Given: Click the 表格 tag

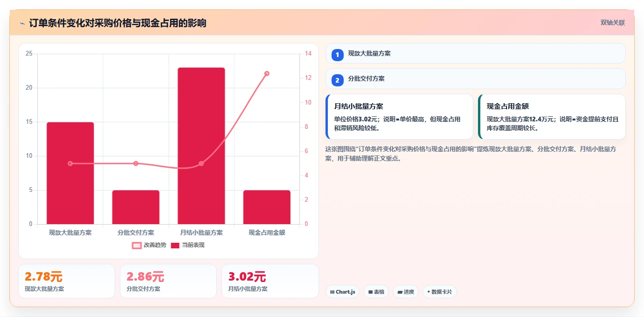Looking at the screenshot, I should click(x=376, y=292).
